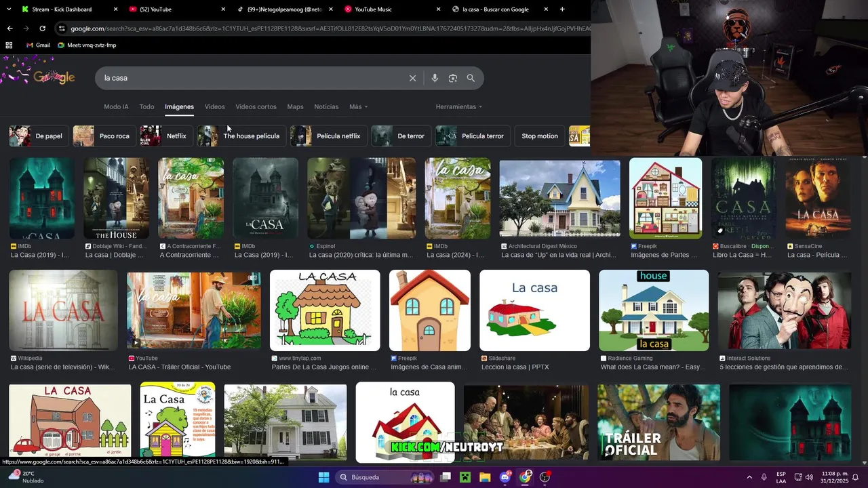Open the Videos cortos tab
Image resolution: width=868 pixels, height=488 pixels.
pyautogui.click(x=256, y=106)
